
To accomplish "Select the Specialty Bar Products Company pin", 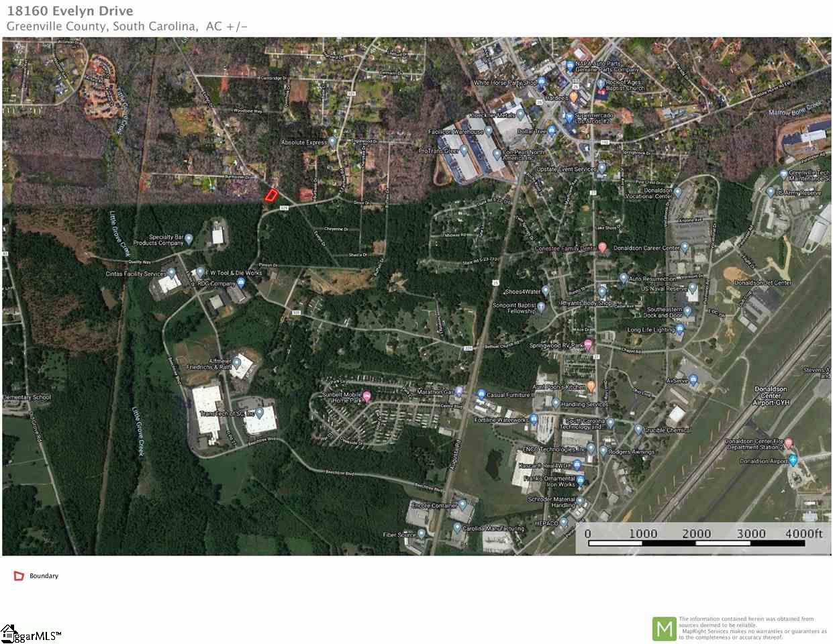I will [189, 239].
